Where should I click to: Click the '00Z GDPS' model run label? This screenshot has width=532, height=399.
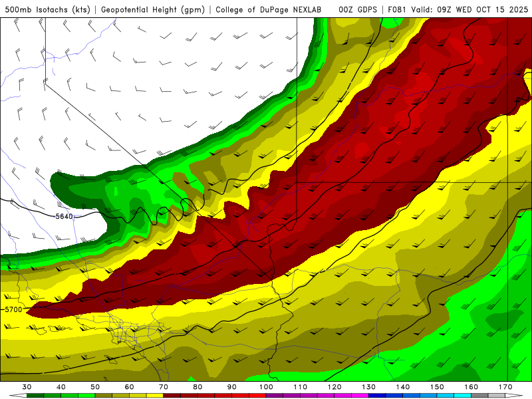[358, 10]
